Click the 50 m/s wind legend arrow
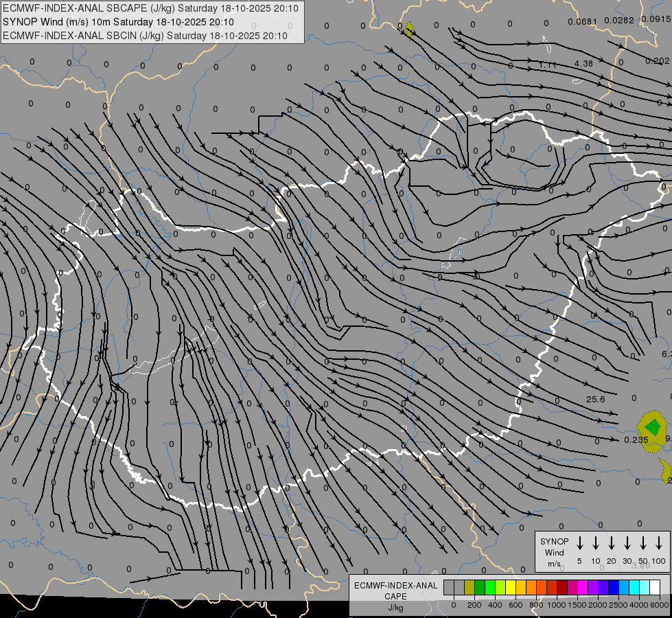This screenshot has width=672, height=618. pos(643,543)
